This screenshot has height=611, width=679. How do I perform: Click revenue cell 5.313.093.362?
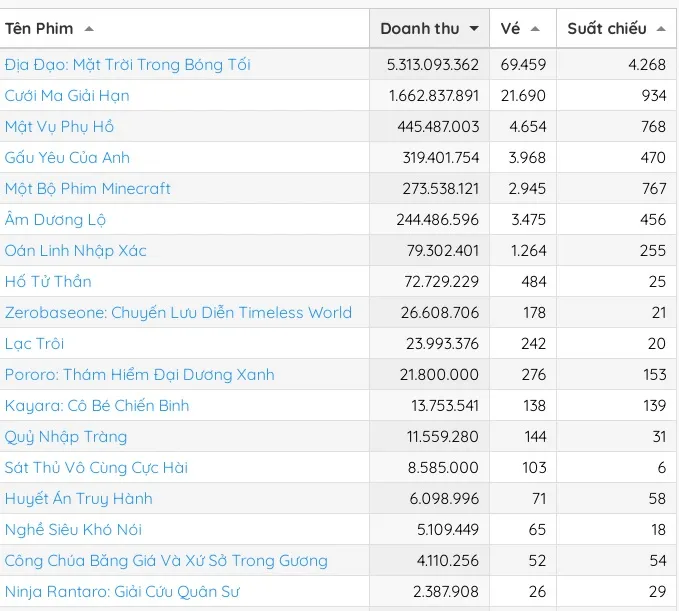coord(433,65)
